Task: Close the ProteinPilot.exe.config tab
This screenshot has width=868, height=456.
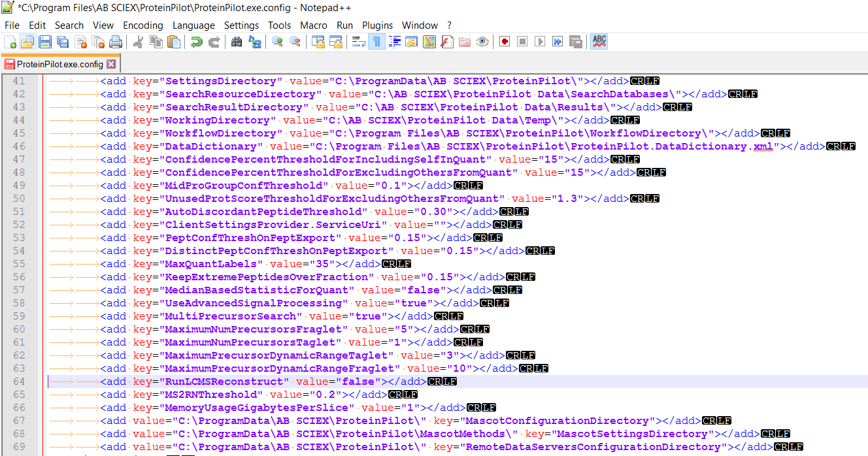Action: point(111,64)
